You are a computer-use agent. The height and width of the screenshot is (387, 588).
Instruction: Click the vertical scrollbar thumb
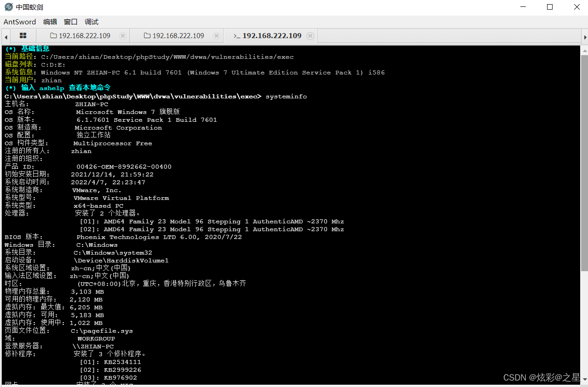584,163
